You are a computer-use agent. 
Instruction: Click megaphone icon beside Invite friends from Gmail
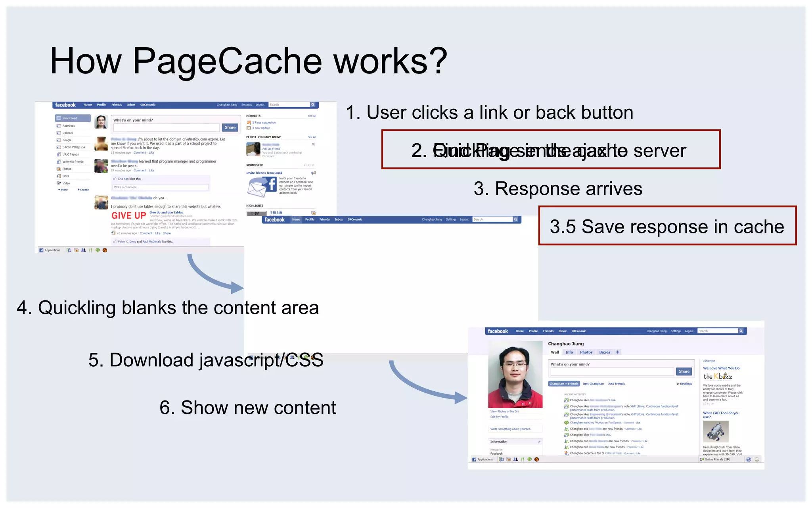[313, 173]
